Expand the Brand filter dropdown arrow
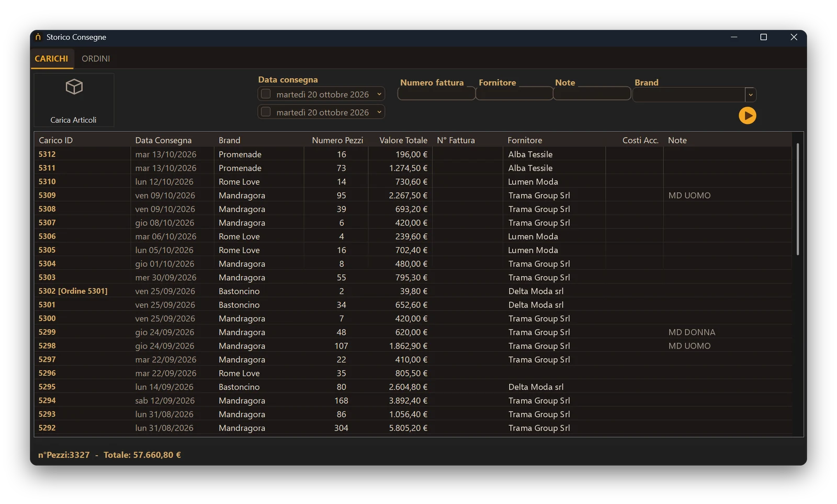 point(750,95)
